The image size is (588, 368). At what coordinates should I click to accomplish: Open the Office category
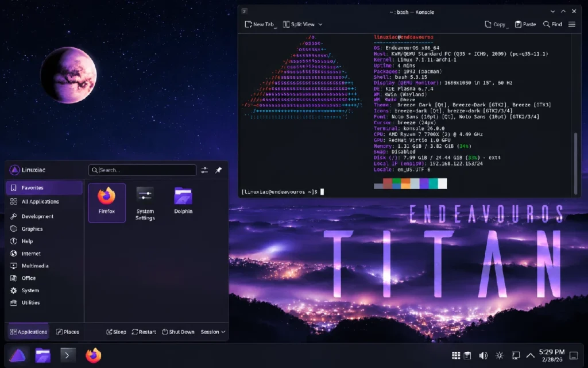pyautogui.click(x=44, y=278)
